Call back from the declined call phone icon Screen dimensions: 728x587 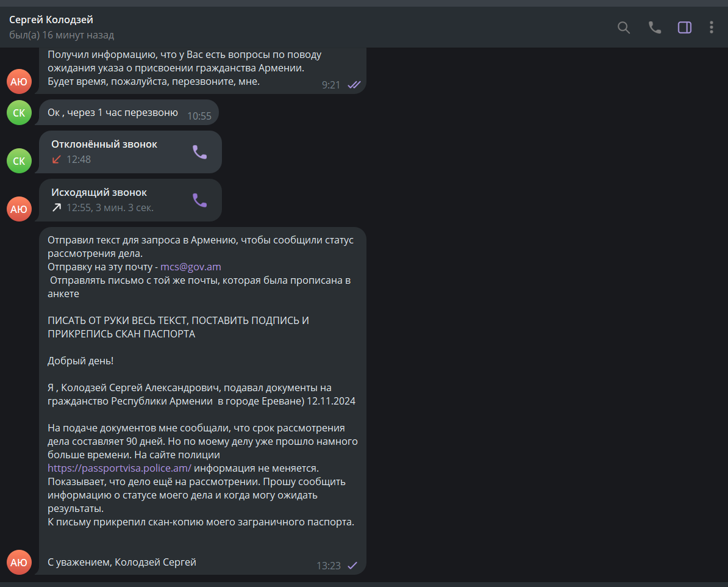199,152
